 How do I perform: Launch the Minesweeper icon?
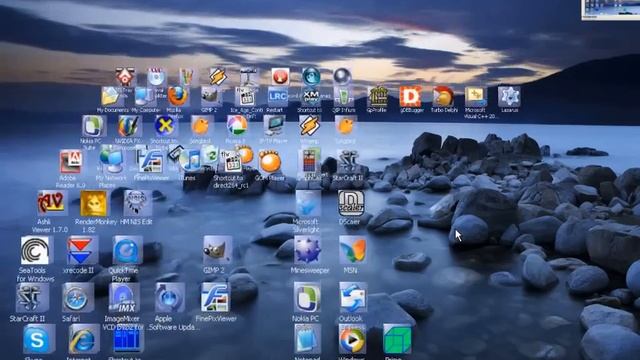[308, 251]
